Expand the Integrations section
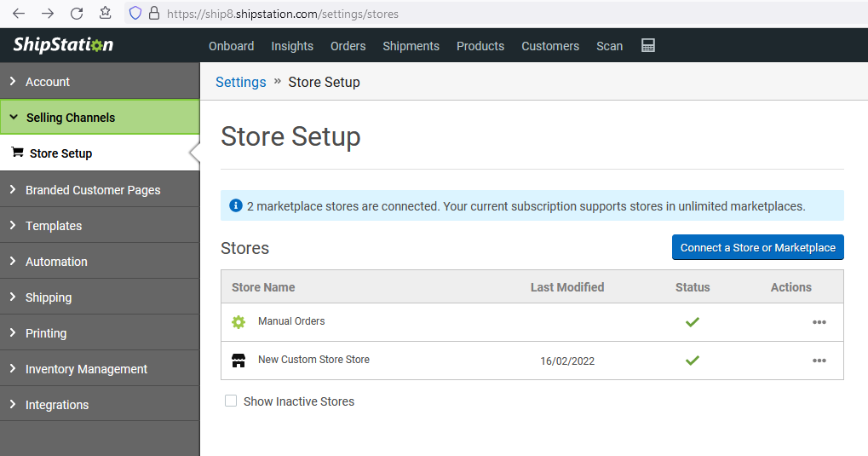The height and width of the screenshot is (456, 868). [x=57, y=405]
